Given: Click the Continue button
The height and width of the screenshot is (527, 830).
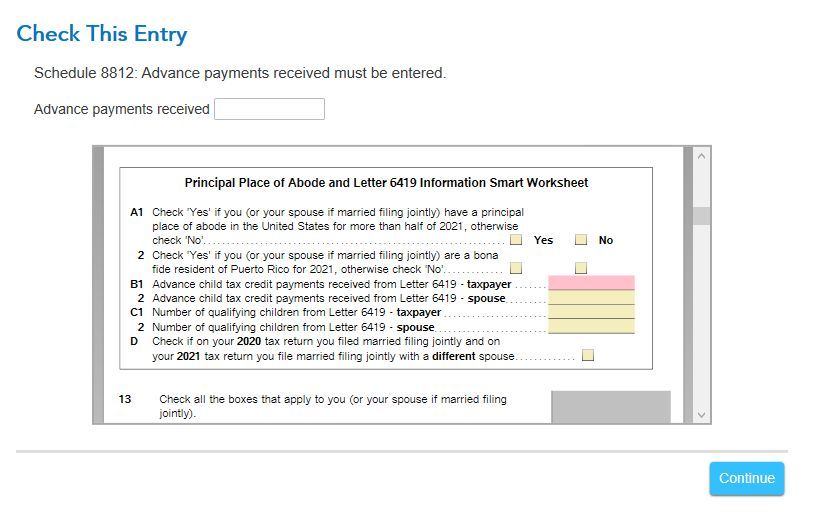Looking at the screenshot, I should coord(746,478).
